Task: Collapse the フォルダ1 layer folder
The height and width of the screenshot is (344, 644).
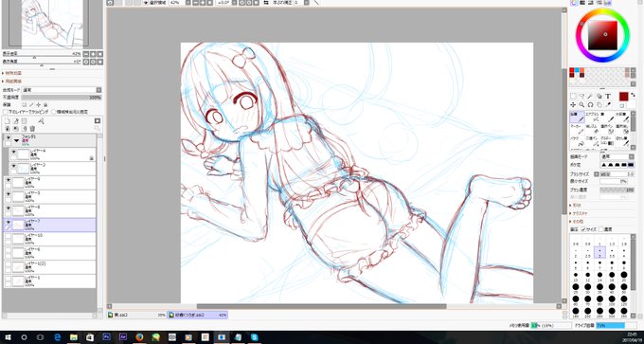Action: click(17, 140)
